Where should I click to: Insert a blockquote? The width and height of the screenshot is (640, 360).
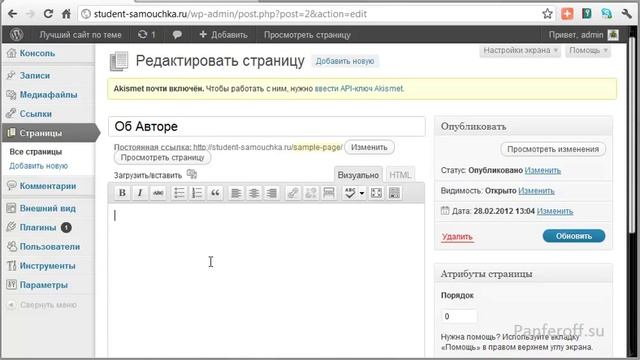pos(215,193)
